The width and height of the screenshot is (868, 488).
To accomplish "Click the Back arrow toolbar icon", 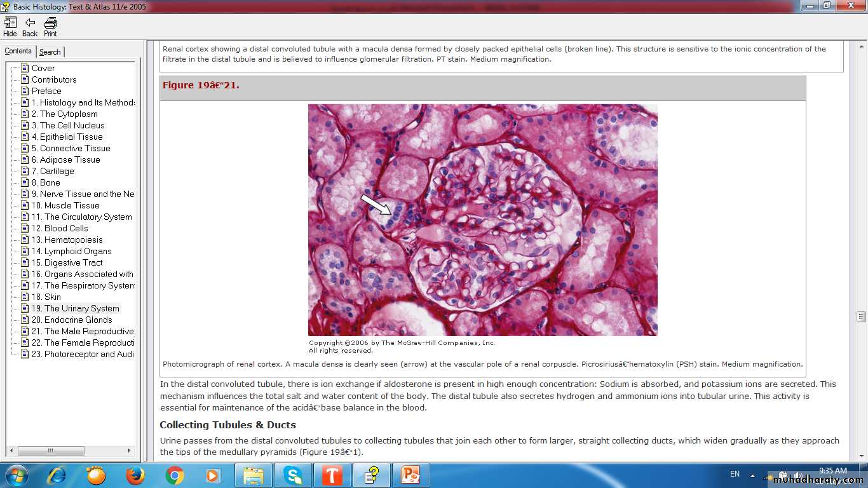I will [30, 27].
